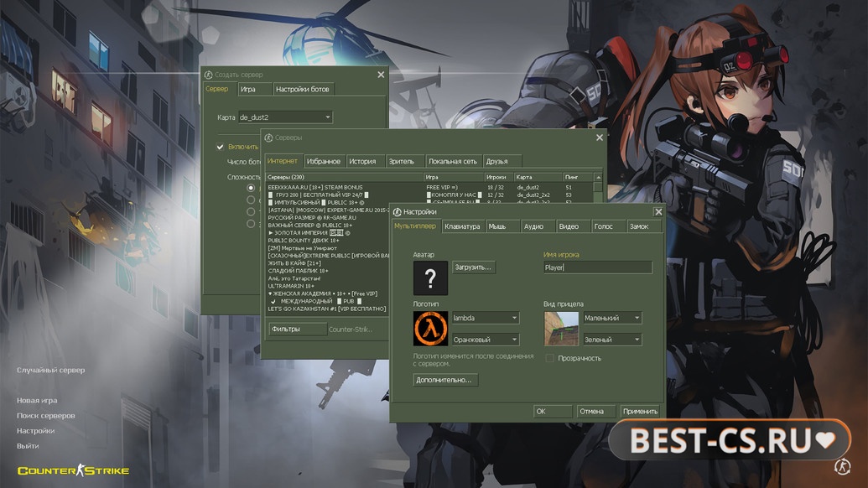Click the icon in Настройки title bar
Screen dimensions: 868x488
tap(397, 212)
